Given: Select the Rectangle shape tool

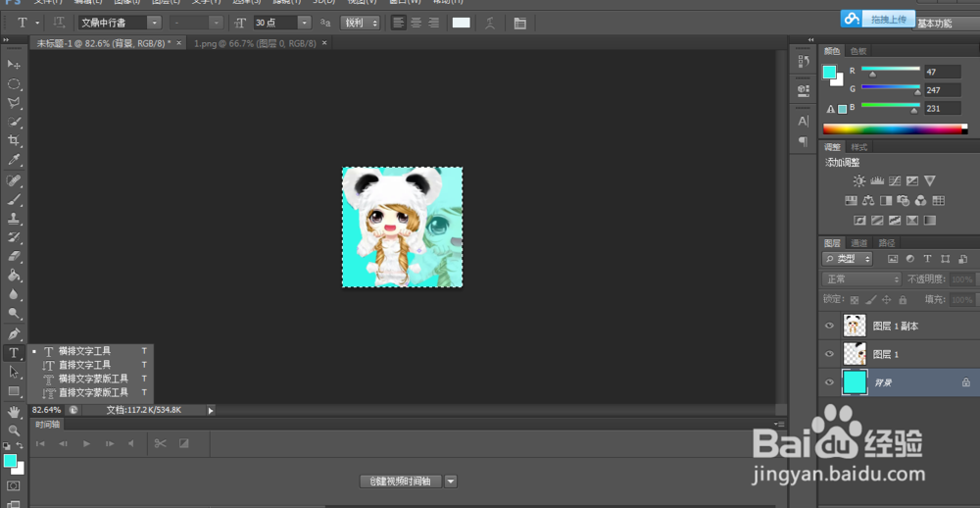Looking at the screenshot, I should [14, 391].
